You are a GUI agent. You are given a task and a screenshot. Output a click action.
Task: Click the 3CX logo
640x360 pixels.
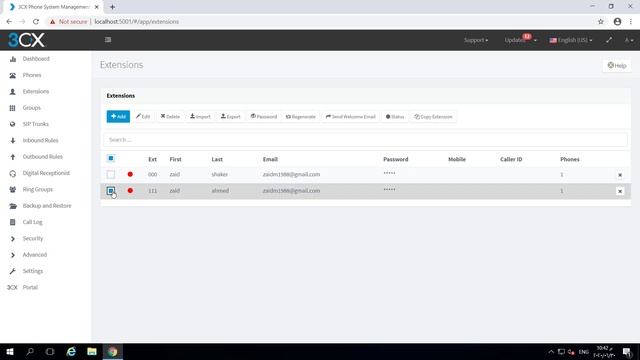pyautogui.click(x=27, y=40)
